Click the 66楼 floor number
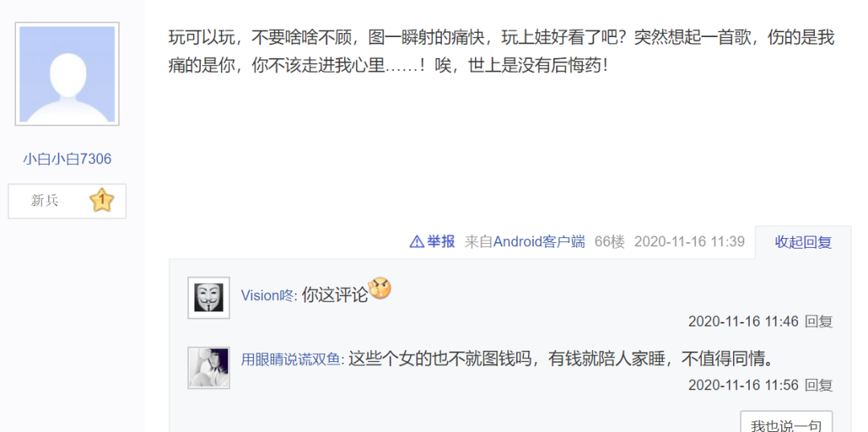The width and height of the screenshot is (868, 432). pos(609,241)
